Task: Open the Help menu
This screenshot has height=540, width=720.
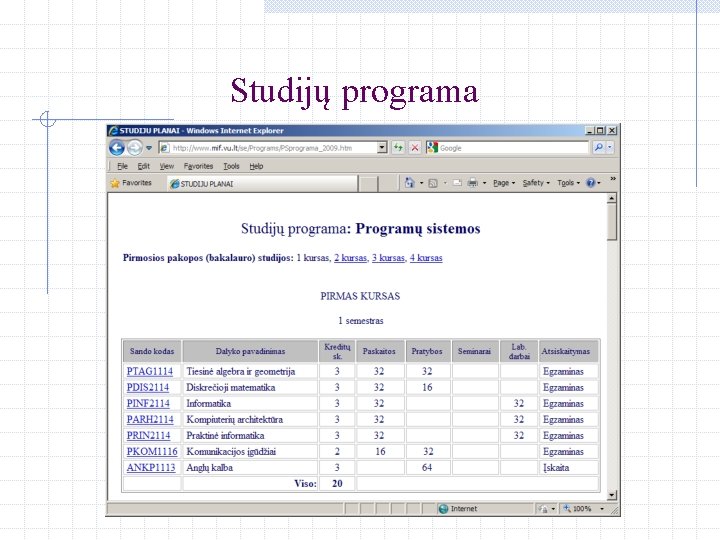Action: point(256,166)
